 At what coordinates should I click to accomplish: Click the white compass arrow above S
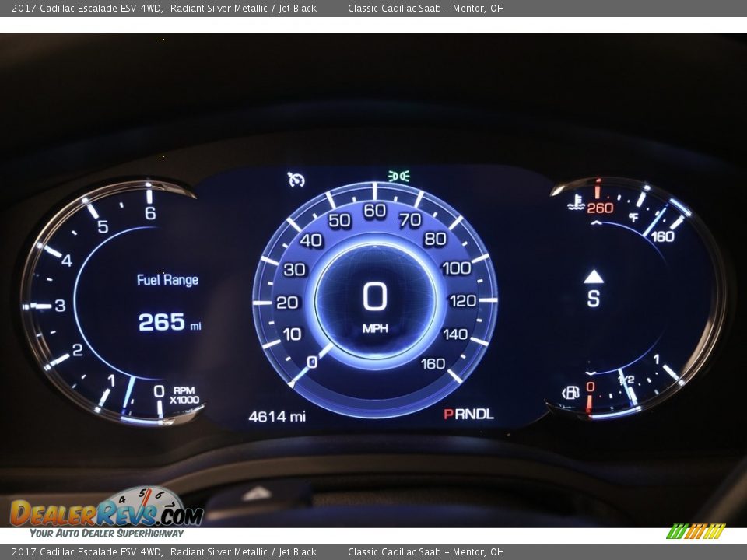point(594,276)
